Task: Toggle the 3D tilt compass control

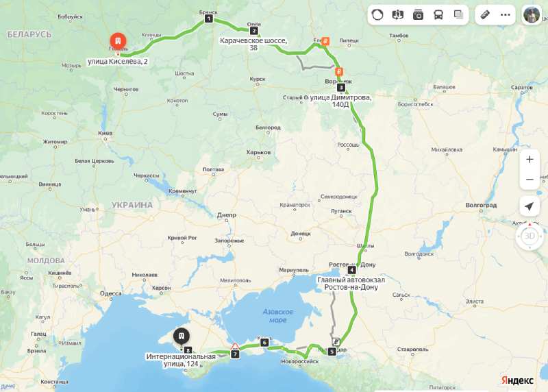Action: click(x=530, y=236)
